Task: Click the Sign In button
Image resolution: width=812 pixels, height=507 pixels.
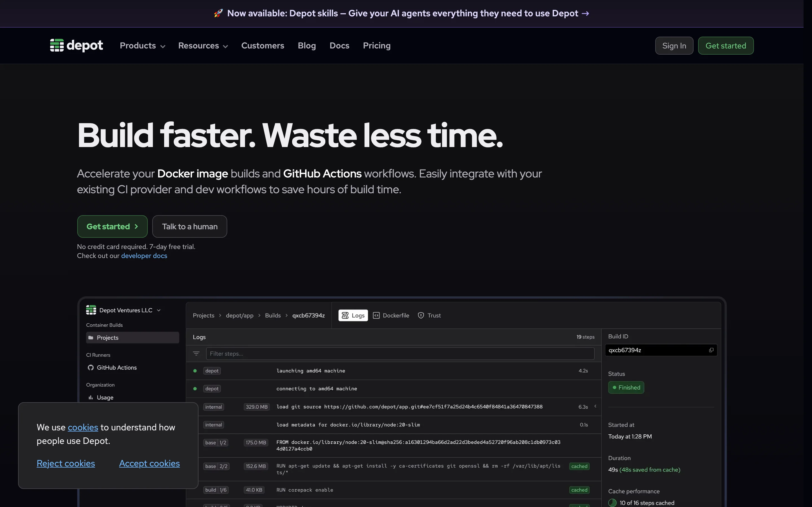Action: coord(674,46)
